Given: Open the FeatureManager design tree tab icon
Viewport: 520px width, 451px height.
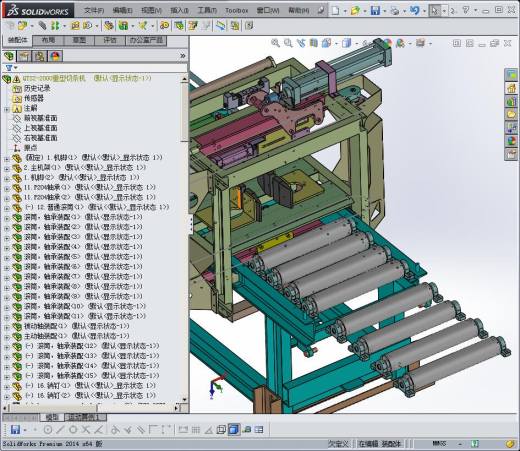Looking at the screenshot, I should coord(9,56).
